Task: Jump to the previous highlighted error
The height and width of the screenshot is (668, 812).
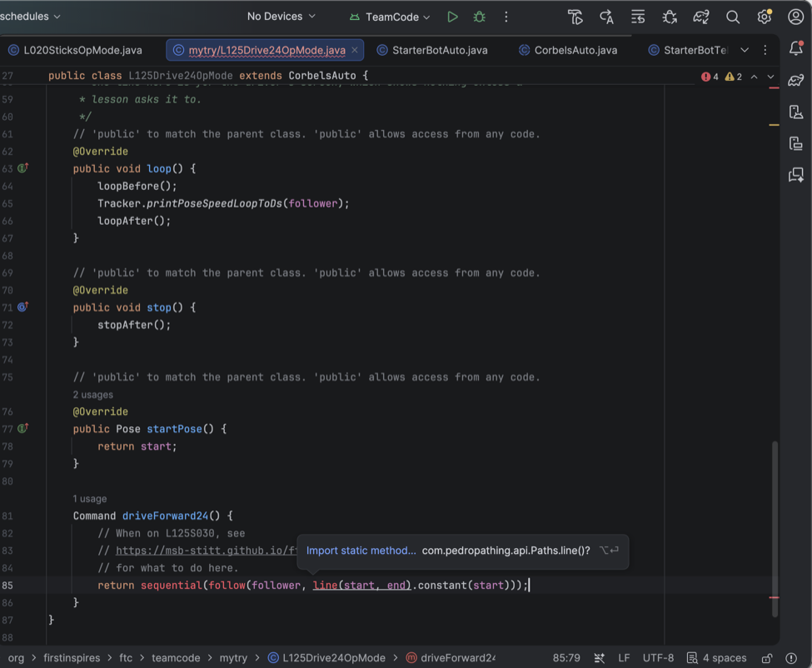Action: [755, 77]
